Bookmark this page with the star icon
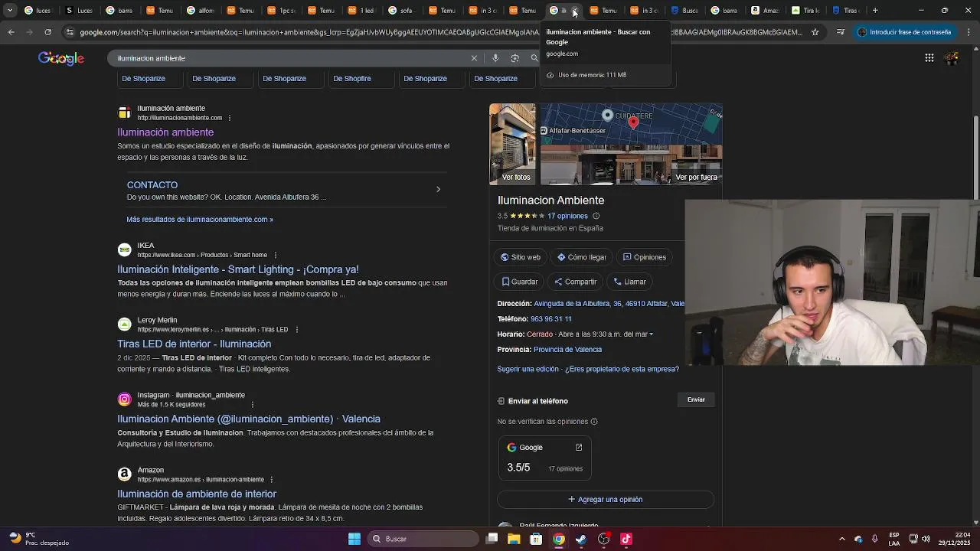This screenshot has height=551, width=980. coord(815,32)
